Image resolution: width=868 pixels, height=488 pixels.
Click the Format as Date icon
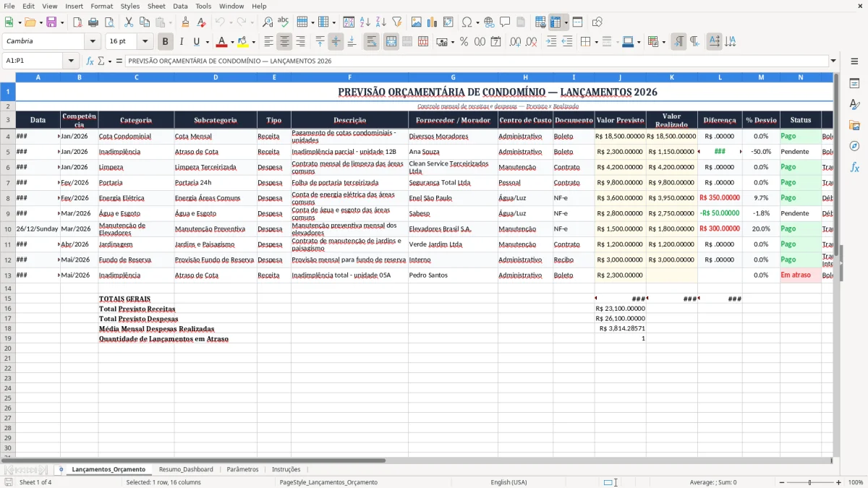(495, 42)
